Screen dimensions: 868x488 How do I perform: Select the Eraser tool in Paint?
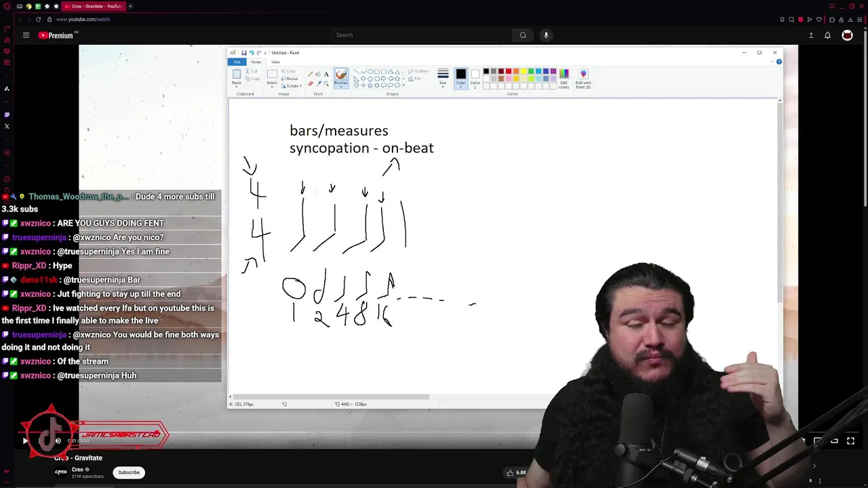click(x=311, y=83)
